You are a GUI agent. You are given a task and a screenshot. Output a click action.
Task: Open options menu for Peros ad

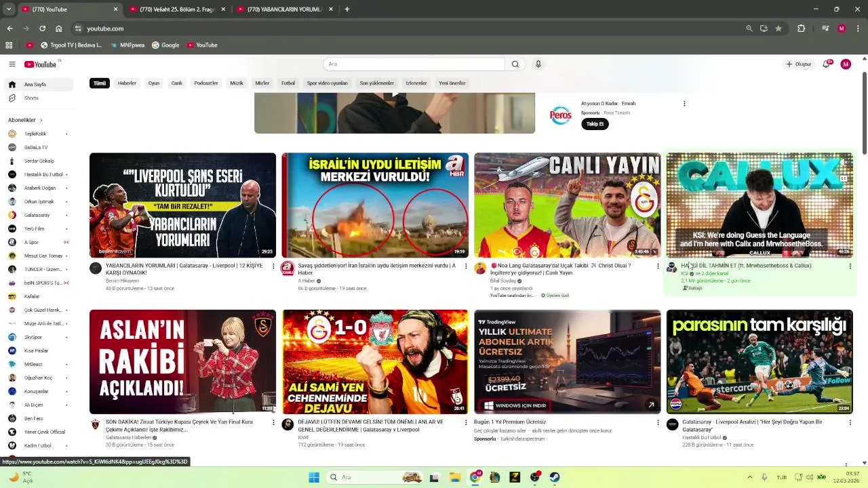[684, 104]
